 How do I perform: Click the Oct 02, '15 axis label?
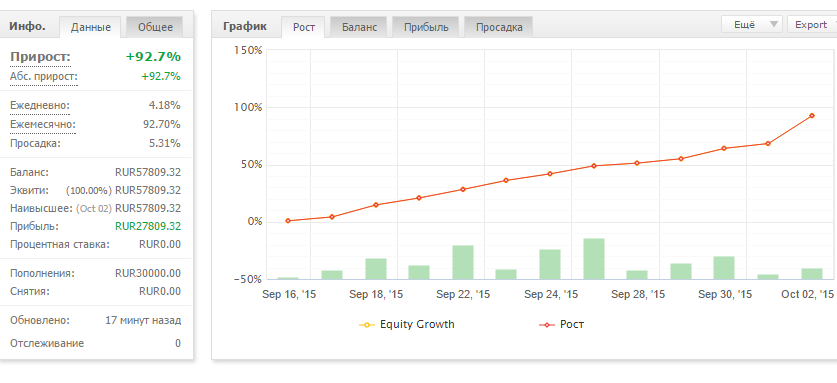coord(808,295)
